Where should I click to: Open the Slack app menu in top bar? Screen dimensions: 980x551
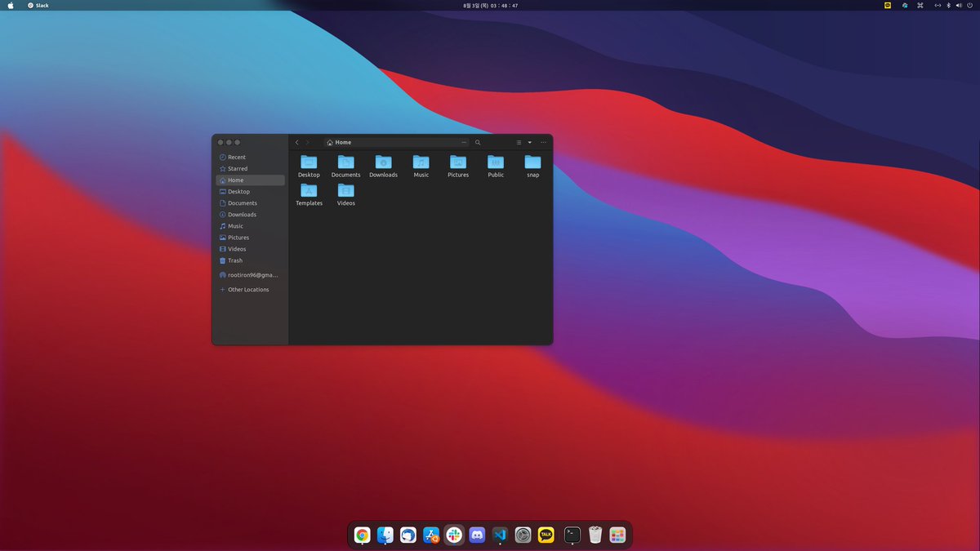coord(38,5)
